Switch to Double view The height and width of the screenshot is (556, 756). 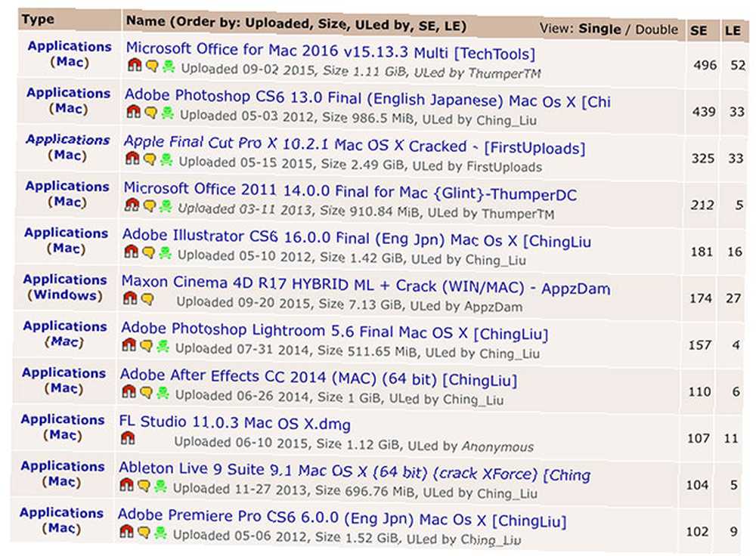[x=656, y=29]
